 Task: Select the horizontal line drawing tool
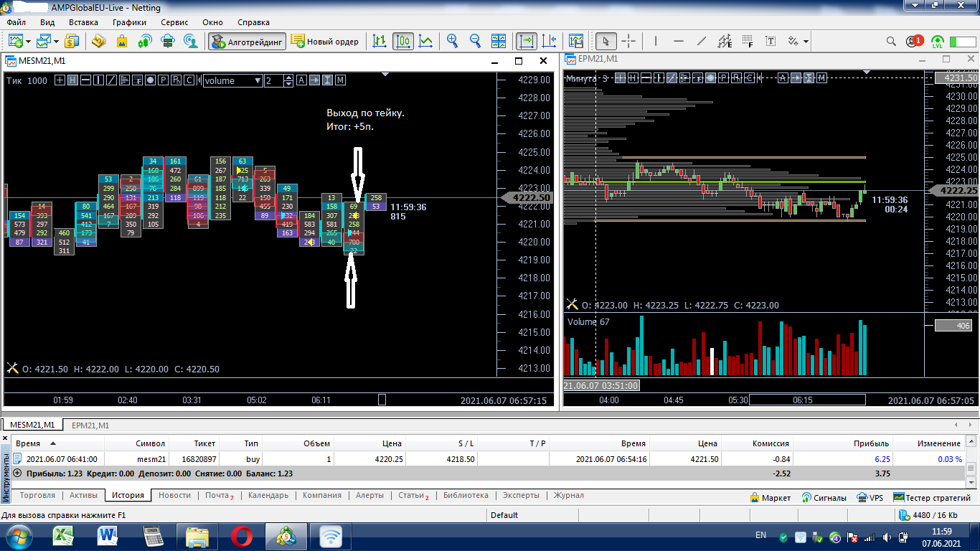[679, 41]
